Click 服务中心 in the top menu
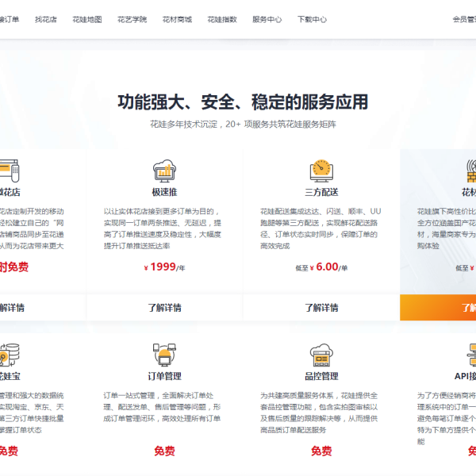The height and width of the screenshot is (476, 476). tap(267, 19)
